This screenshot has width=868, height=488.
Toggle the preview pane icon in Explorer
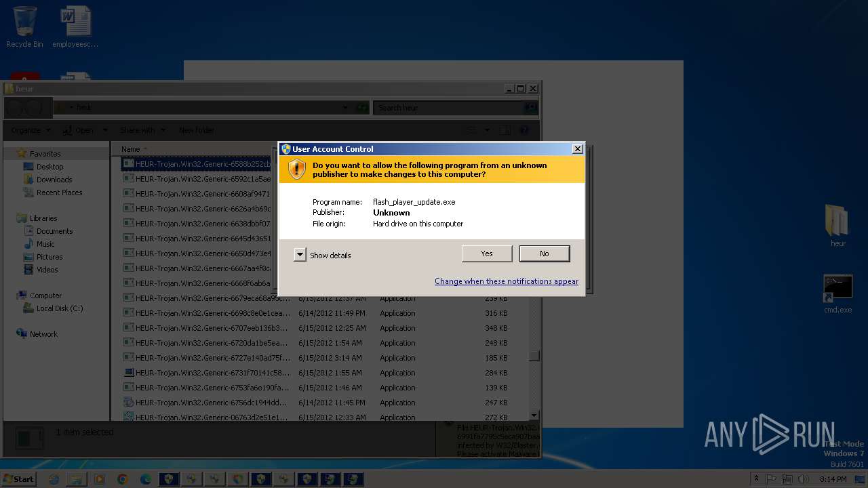(x=505, y=130)
